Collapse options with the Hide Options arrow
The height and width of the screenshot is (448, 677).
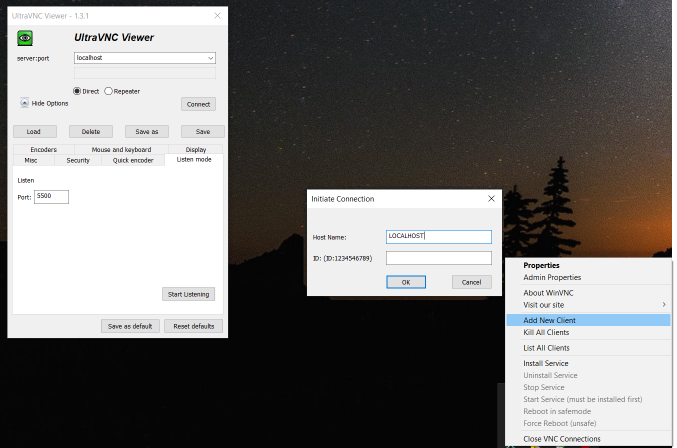(x=24, y=103)
